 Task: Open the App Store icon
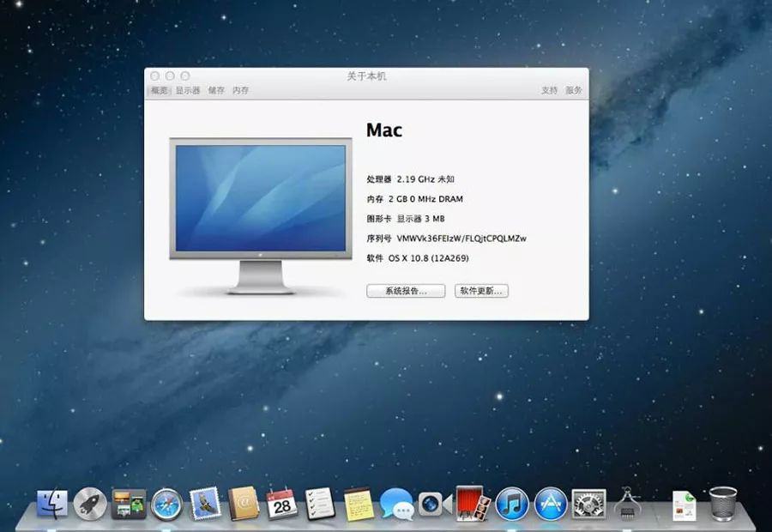[551, 504]
